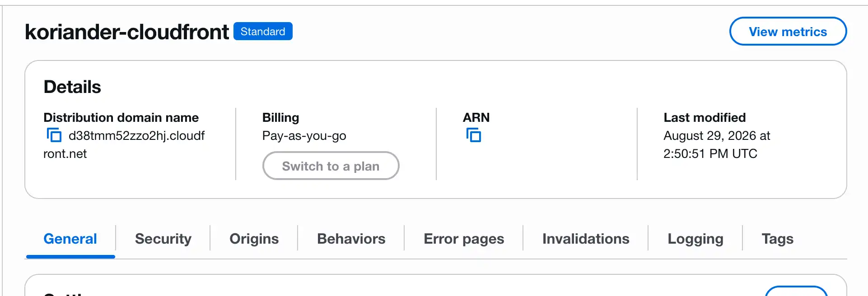Click the partially visible Settings button
The image size is (868, 296).
(x=796, y=291)
